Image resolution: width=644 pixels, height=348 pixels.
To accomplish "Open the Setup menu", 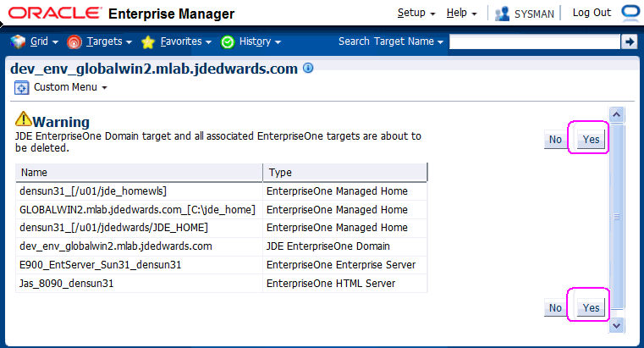I will click(416, 14).
